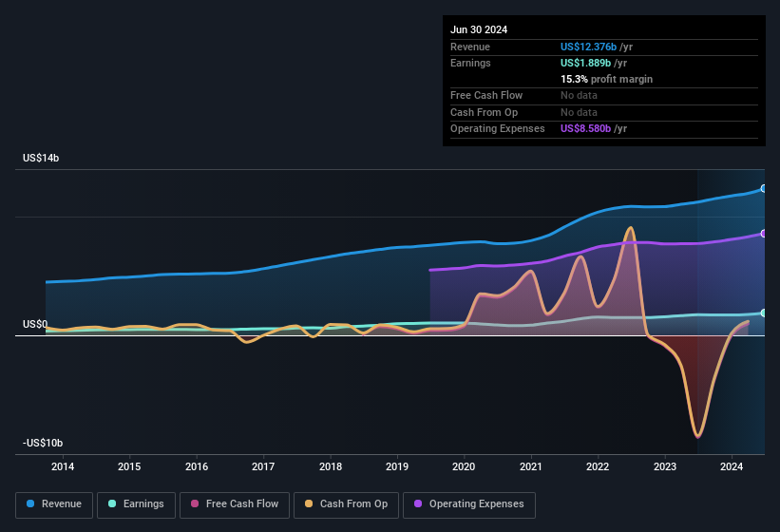Click the Operating Expenses row label in tooltip
780x532 pixels.
click(498, 129)
